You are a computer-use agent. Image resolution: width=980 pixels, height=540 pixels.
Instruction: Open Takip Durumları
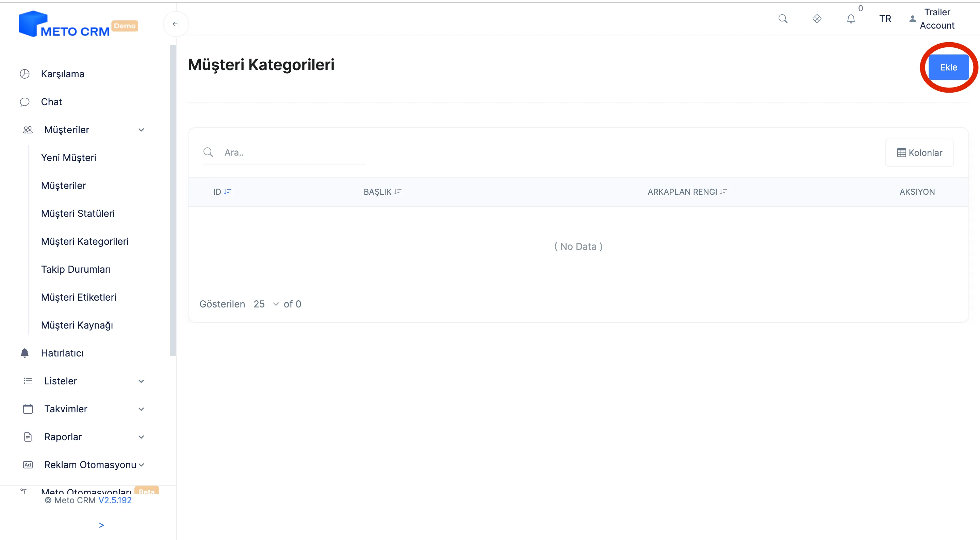point(76,269)
